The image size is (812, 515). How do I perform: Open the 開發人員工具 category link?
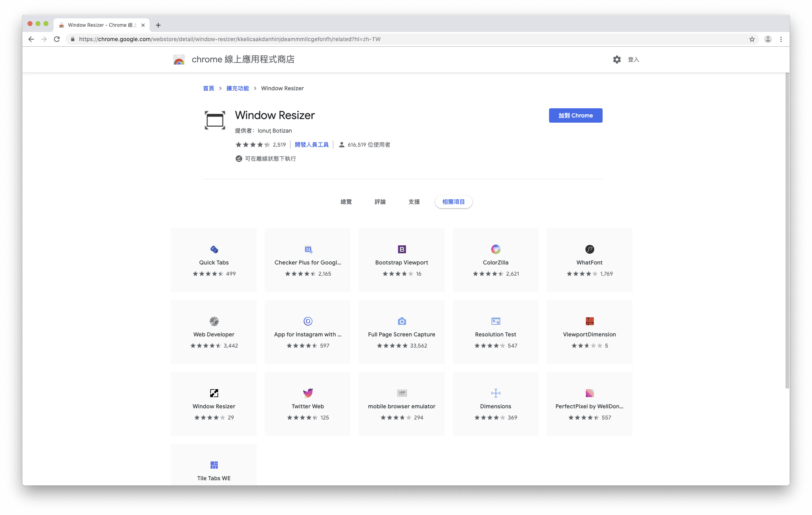[312, 145]
